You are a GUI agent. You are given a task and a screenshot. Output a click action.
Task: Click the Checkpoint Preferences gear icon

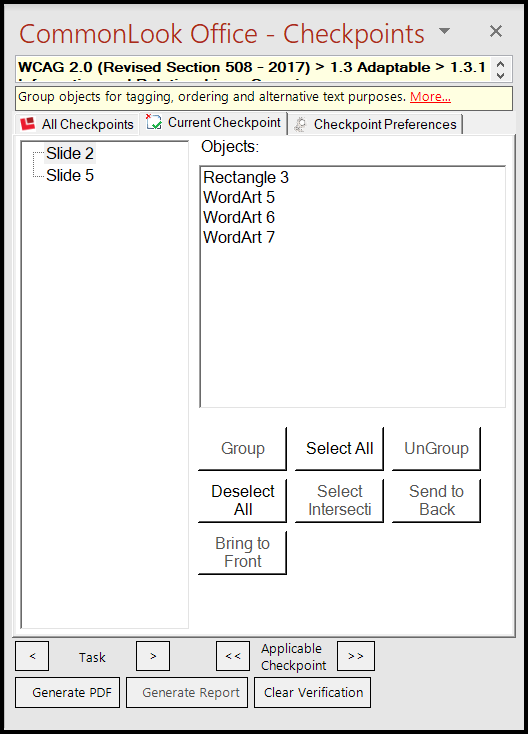[x=300, y=124]
